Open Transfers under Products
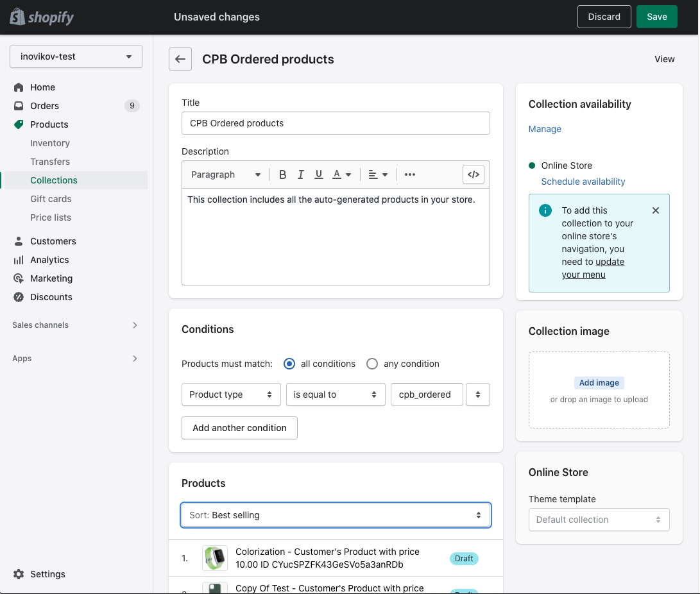This screenshot has width=700, height=594. click(50, 162)
